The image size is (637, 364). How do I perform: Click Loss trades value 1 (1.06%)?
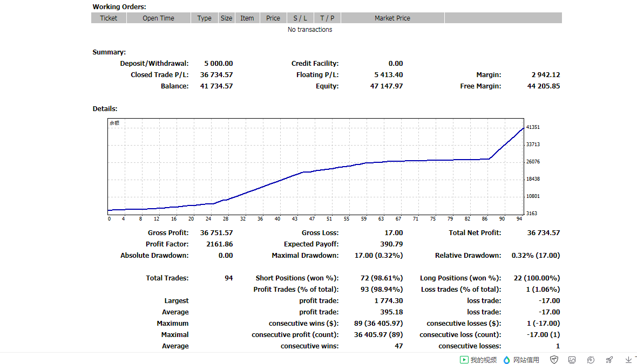[x=543, y=290]
